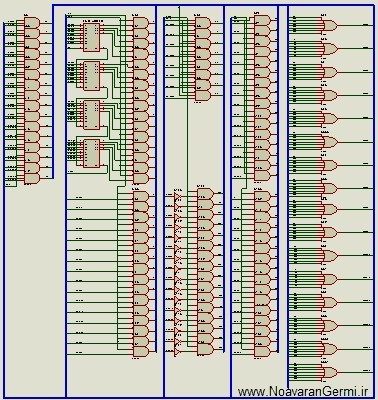Click the top AND gate in the leftmost gate column
The height and width of the screenshot is (400, 378).
pos(32,23)
